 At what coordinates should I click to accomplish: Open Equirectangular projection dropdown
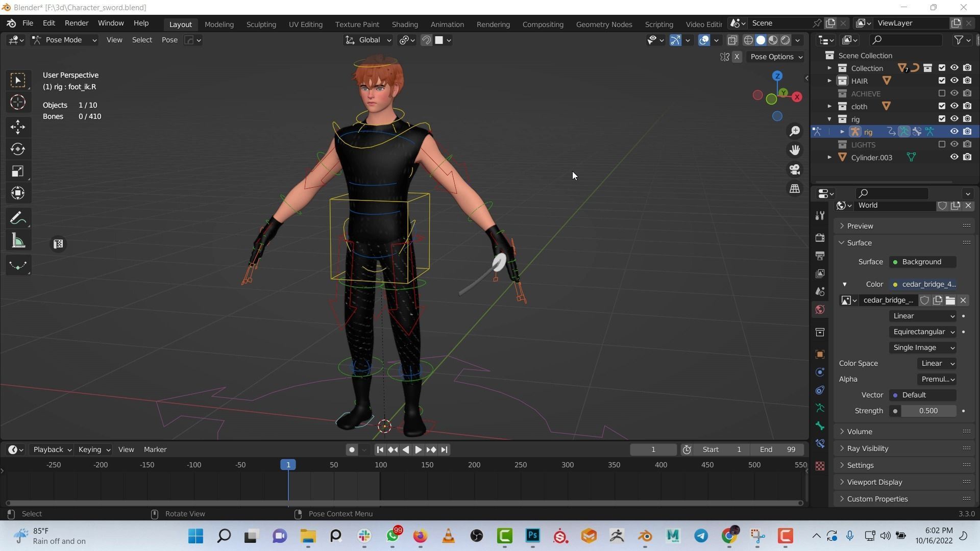[x=923, y=332]
